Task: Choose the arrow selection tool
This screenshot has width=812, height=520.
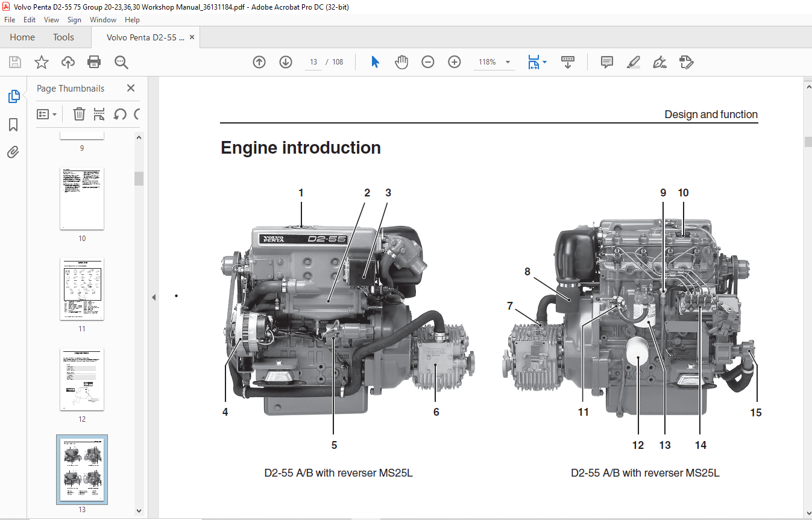Action: (x=375, y=62)
